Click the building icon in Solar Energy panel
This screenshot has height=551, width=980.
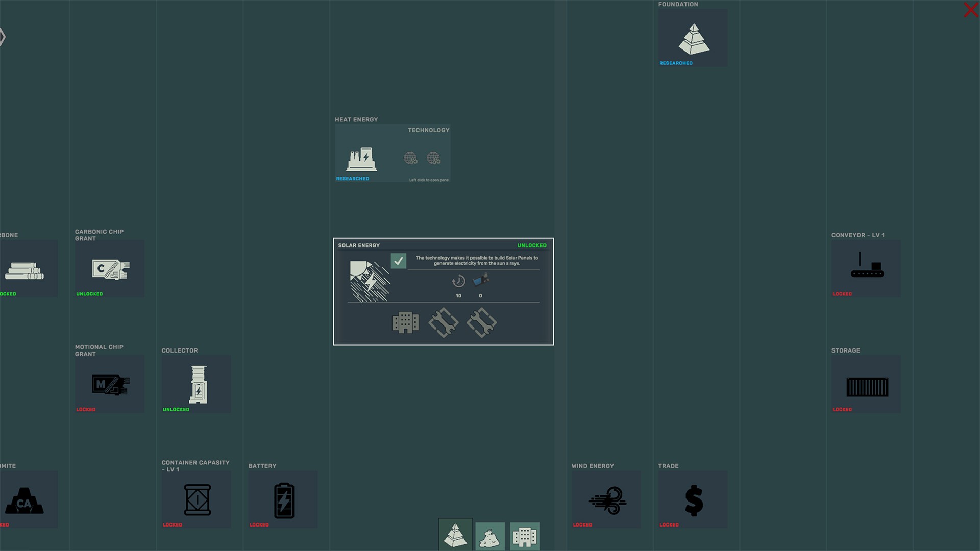pyautogui.click(x=405, y=322)
